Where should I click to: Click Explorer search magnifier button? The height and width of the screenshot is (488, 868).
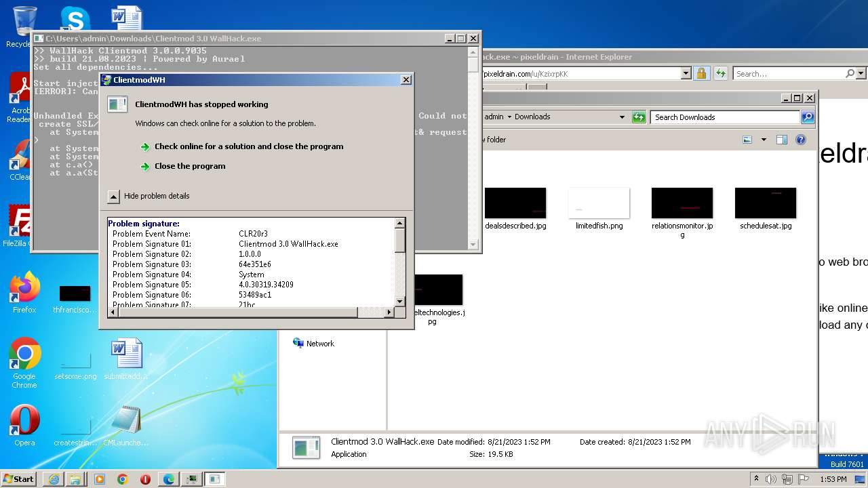coord(807,117)
